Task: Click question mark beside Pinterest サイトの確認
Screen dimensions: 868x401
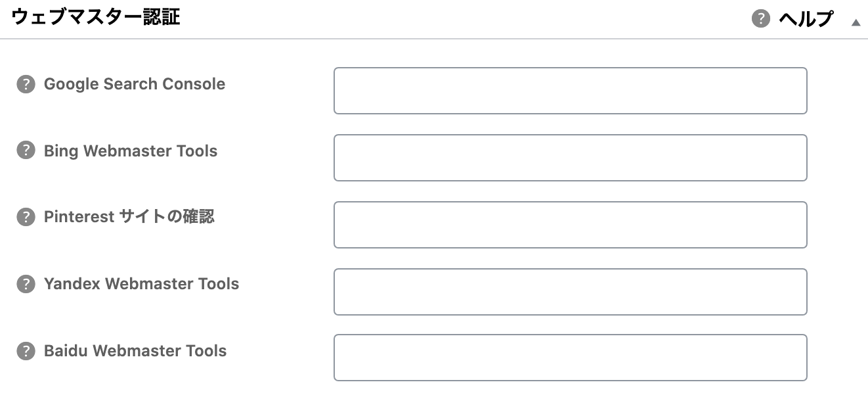Action: [26, 217]
